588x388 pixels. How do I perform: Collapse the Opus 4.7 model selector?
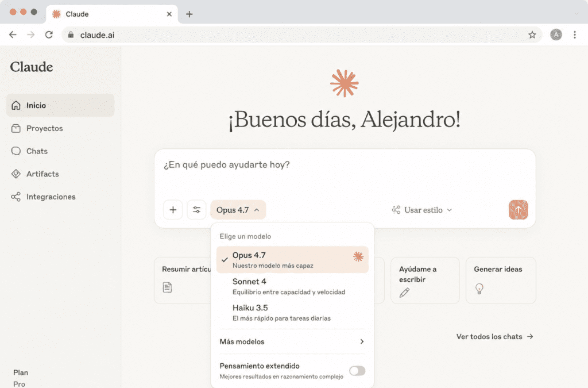point(238,210)
